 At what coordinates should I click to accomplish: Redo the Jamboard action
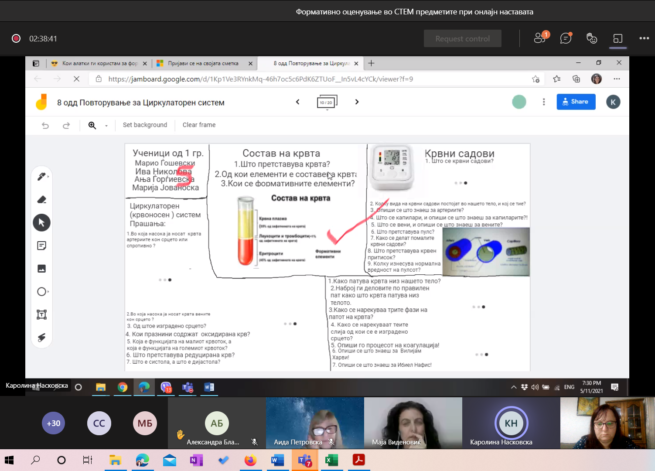point(66,125)
